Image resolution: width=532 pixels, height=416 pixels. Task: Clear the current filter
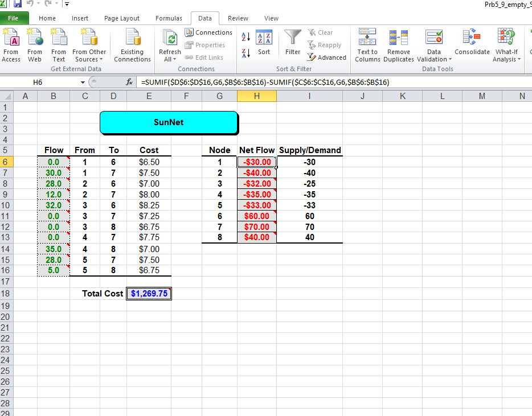pos(321,32)
